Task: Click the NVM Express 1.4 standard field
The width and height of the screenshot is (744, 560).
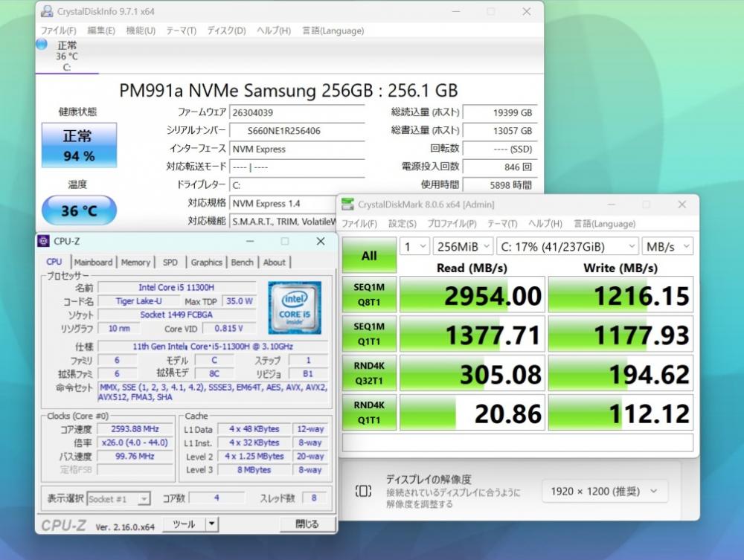Action: (283, 204)
